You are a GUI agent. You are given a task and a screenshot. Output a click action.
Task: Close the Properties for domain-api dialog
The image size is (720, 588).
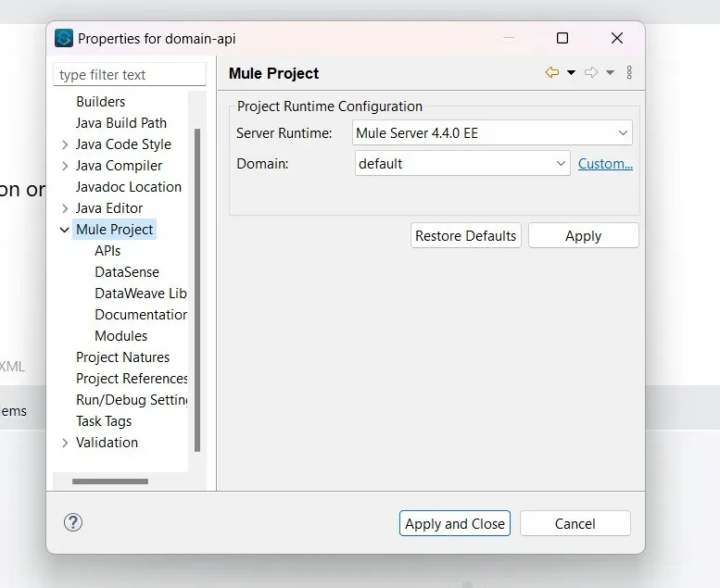tap(617, 38)
